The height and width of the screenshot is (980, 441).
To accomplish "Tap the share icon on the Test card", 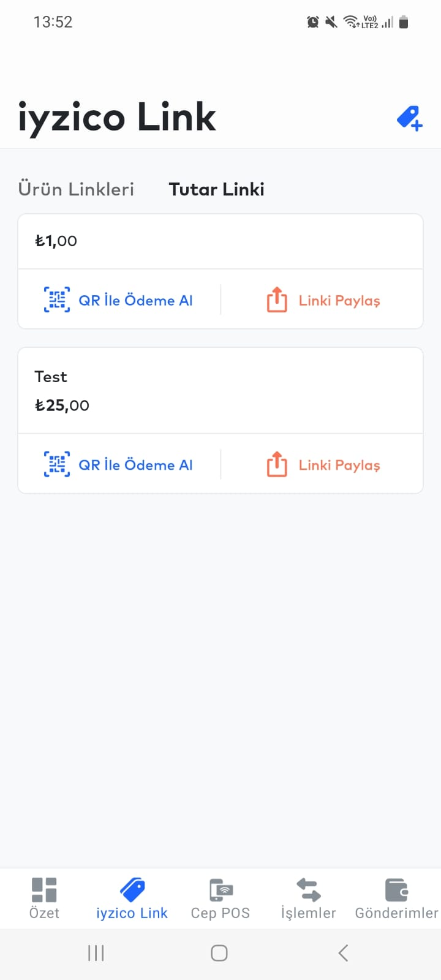I will [277, 464].
